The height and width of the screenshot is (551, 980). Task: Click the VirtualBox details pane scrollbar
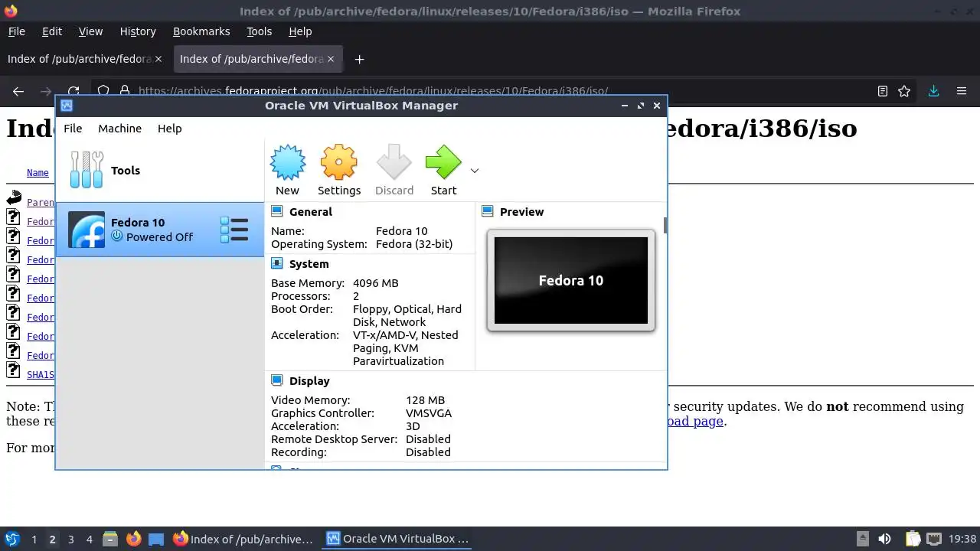click(x=665, y=225)
